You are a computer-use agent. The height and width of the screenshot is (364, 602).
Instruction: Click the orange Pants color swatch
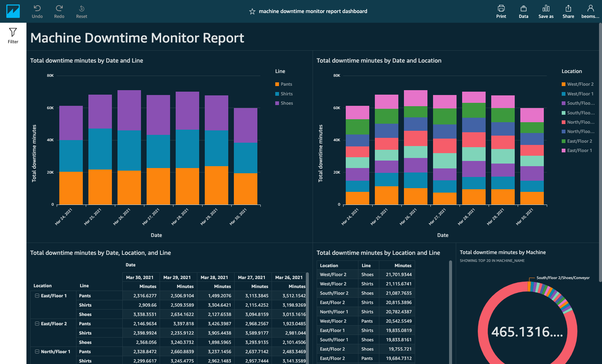point(277,84)
